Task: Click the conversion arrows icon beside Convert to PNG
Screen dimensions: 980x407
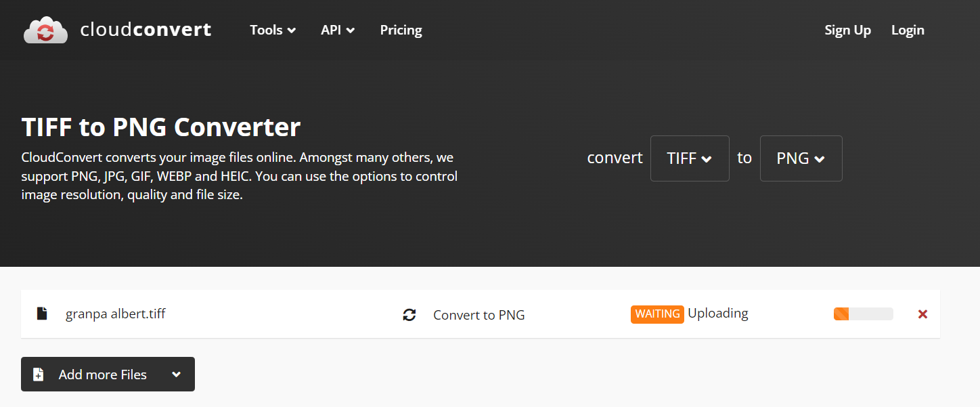Action: pos(409,314)
